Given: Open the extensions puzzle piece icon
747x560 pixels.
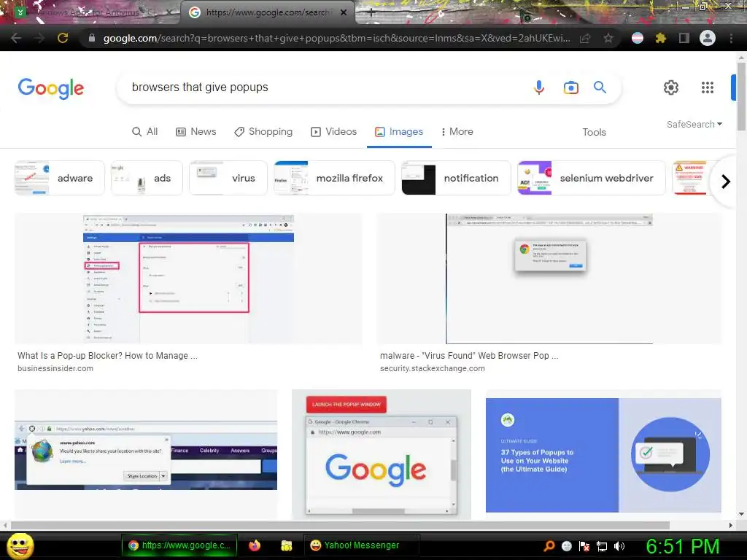Looking at the screenshot, I should pyautogui.click(x=660, y=38).
